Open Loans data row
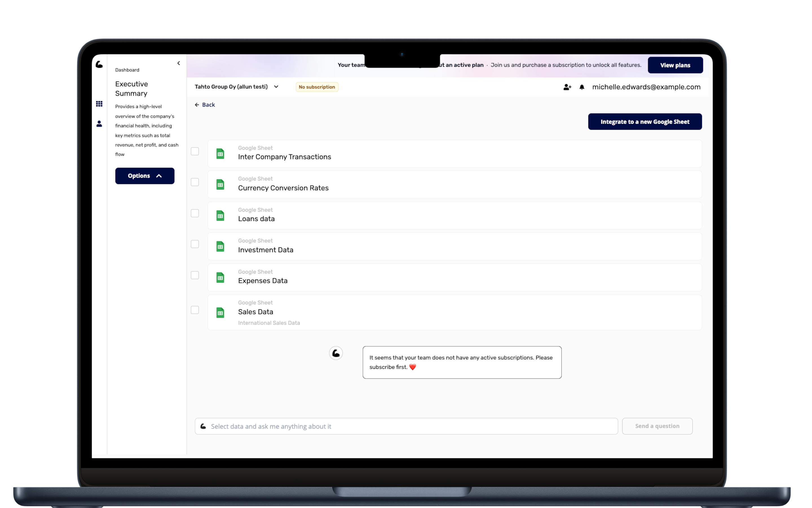This screenshot has width=812, height=508. [455, 216]
